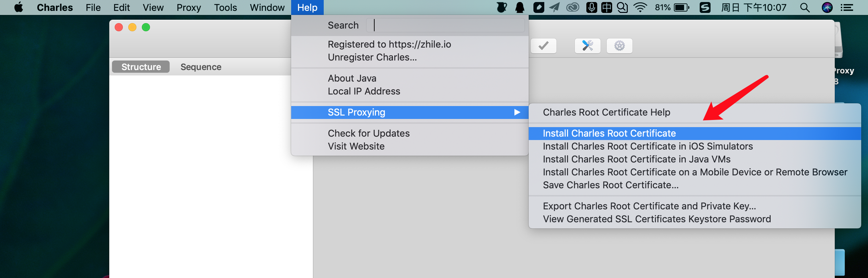Click the 中 input method icon
This screenshot has height=278, width=868.
point(607,7)
